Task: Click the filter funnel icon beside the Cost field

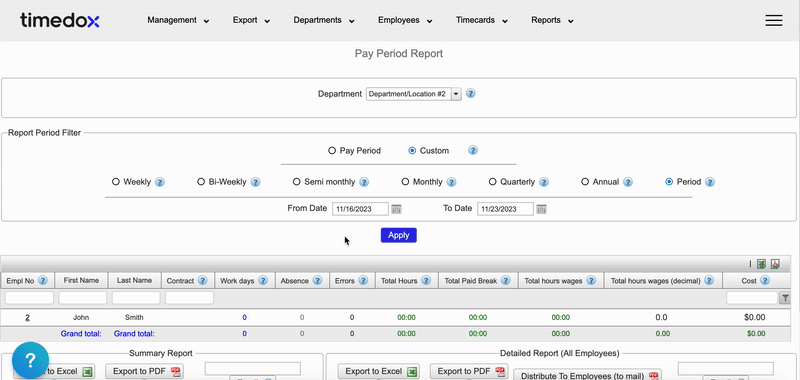Action: (785, 298)
